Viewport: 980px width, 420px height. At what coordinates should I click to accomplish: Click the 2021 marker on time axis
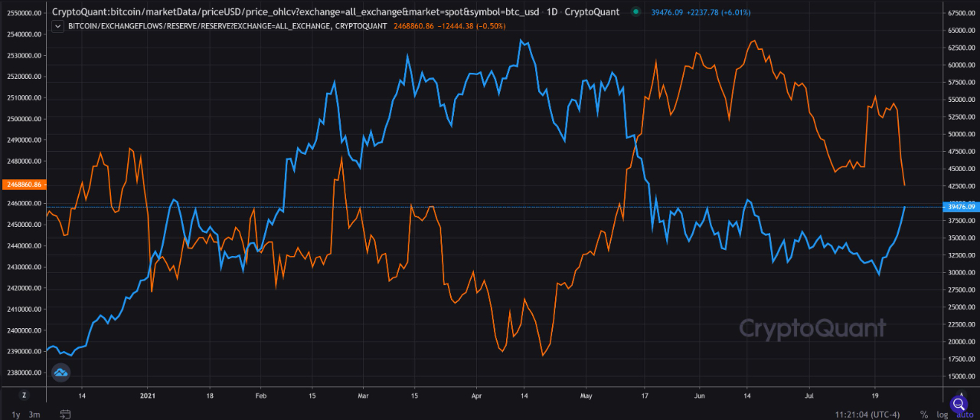[149, 396]
